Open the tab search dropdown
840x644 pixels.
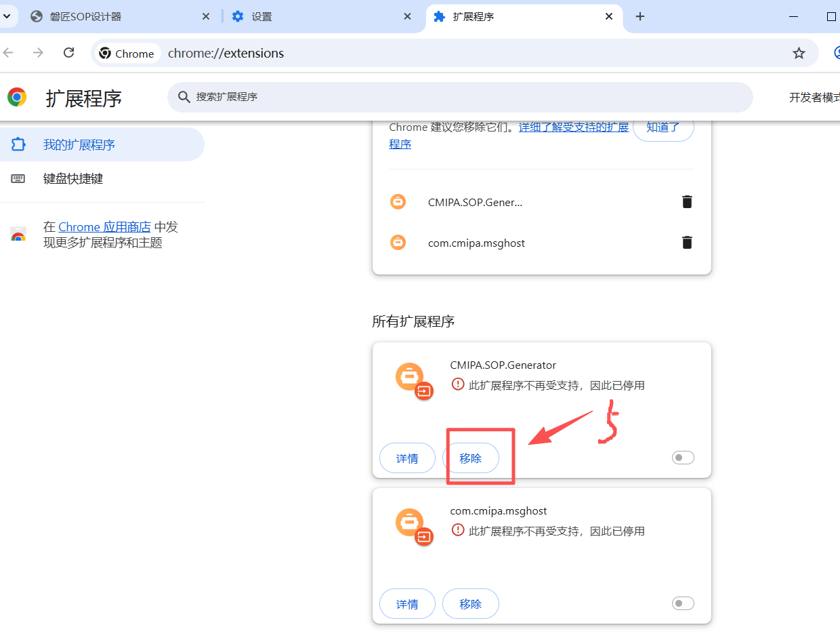(x=6, y=16)
